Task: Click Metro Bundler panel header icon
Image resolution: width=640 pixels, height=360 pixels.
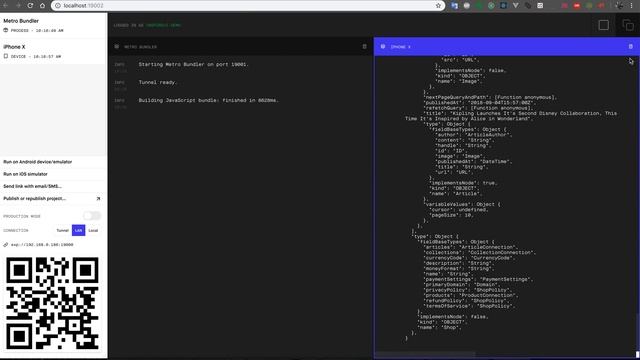Action: pos(117,47)
